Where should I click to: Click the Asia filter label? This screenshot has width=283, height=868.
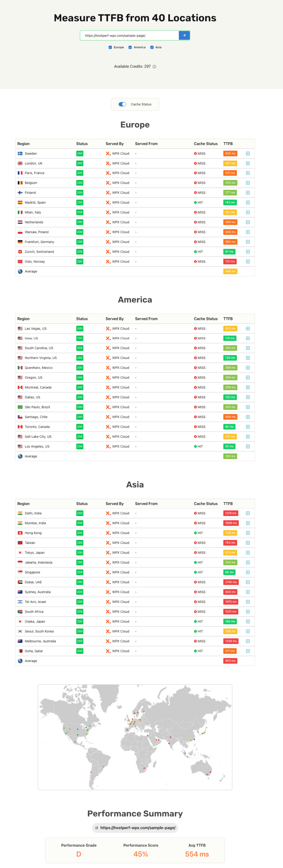click(158, 47)
